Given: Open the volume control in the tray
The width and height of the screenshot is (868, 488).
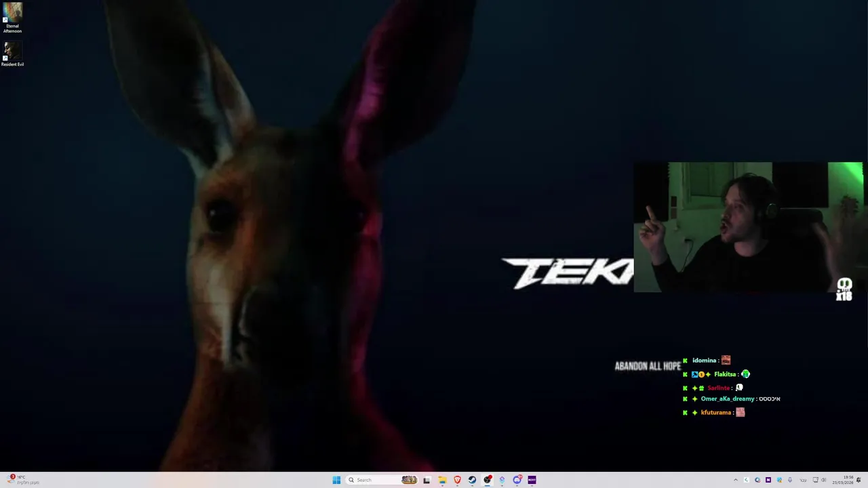Looking at the screenshot, I should click(x=824, y=480).
